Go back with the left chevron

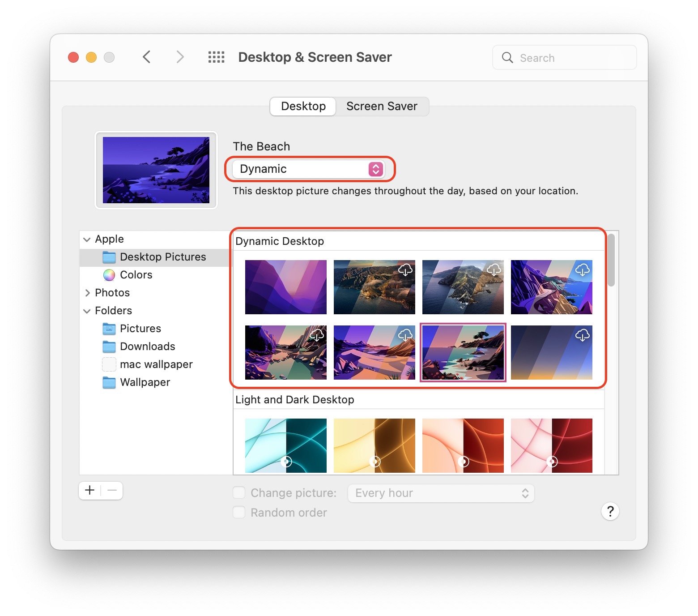[x=146, y=57]
